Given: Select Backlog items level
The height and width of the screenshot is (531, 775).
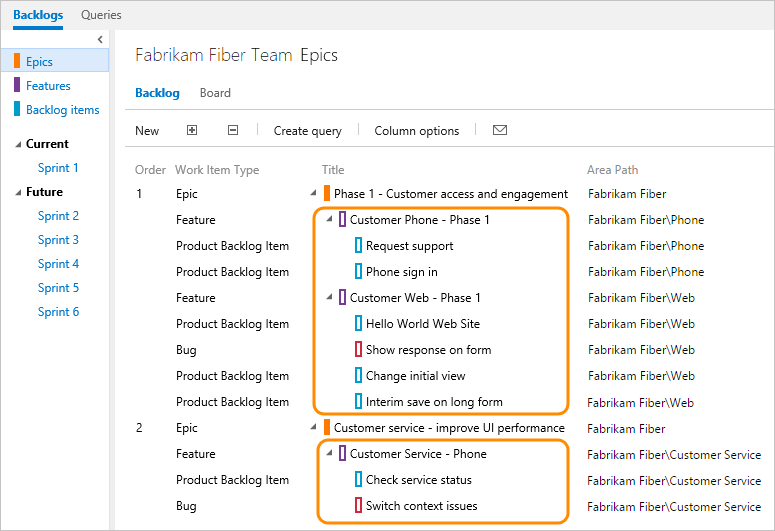Looking at the screenshot, I should (x=62, y=110).
